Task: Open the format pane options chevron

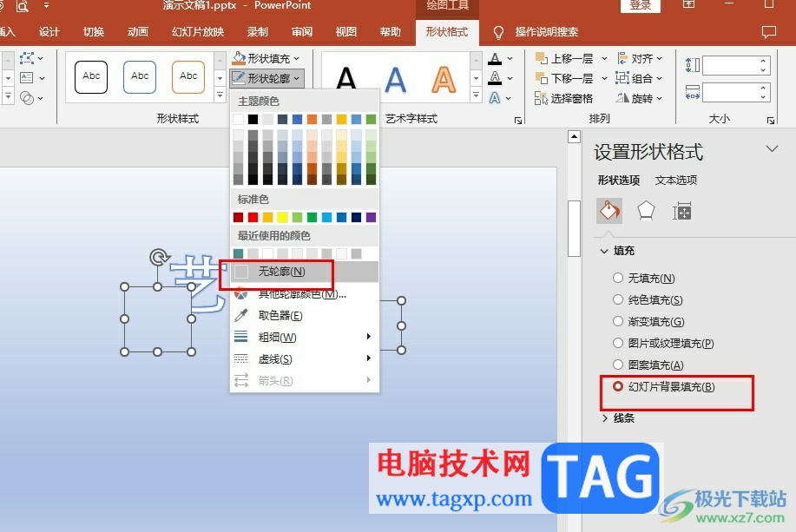Action: 773,148
